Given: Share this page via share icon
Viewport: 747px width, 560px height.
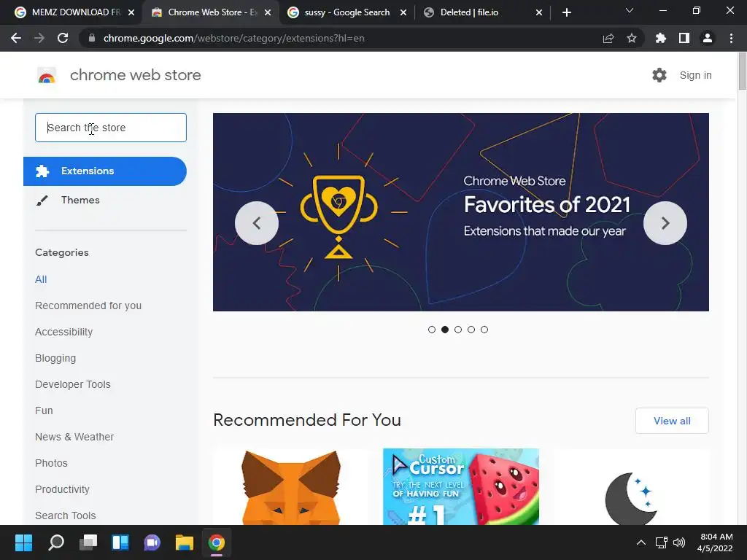Looking at the screenshot, I should tap(608, 38).
